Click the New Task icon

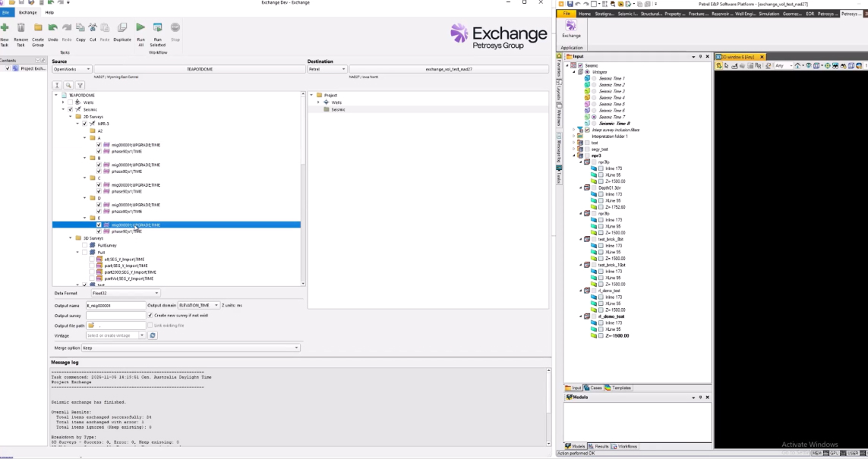(5, 27)
